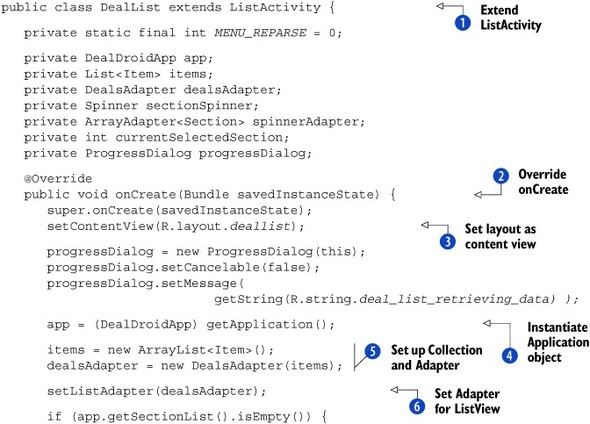Click the arrowhead pointing at setContentView line
The height and width of the screenshot is (424, 590).
click(x=425, y=225)
